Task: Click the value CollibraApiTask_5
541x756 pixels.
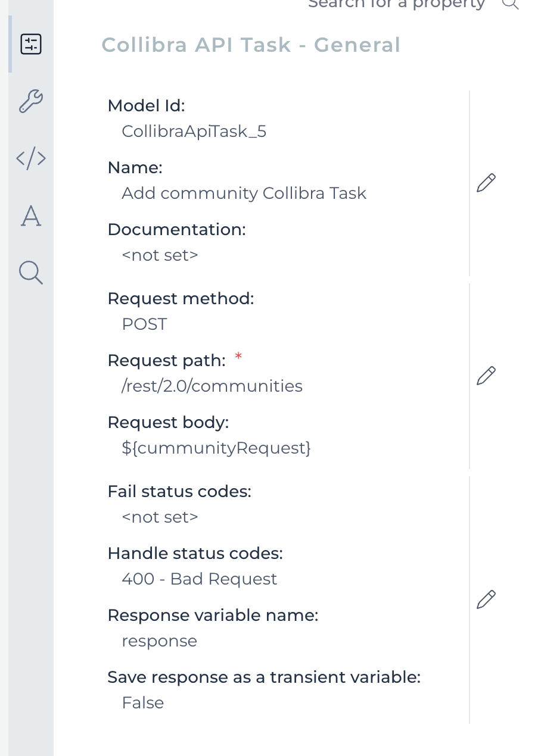Action: coord(194,131)
